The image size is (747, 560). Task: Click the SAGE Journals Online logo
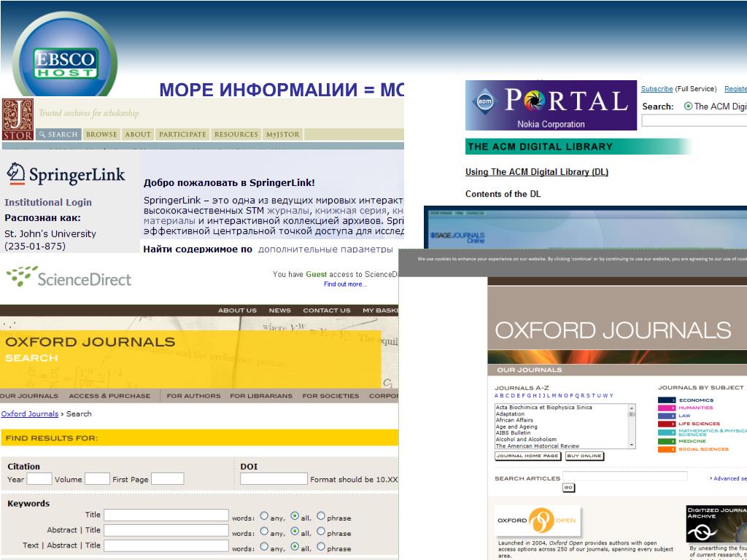pyautogui.click(x=457, y=237)
